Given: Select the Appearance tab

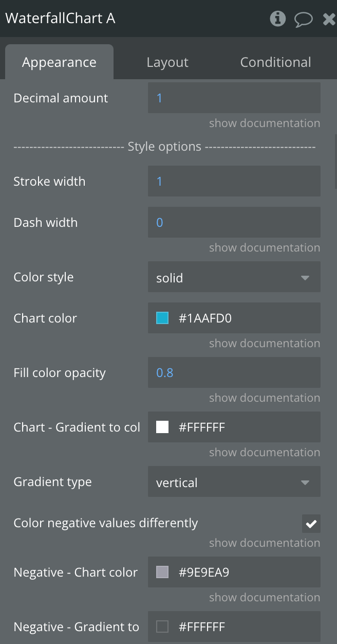Looking at the screenshot, I should [x=59, y=62].
